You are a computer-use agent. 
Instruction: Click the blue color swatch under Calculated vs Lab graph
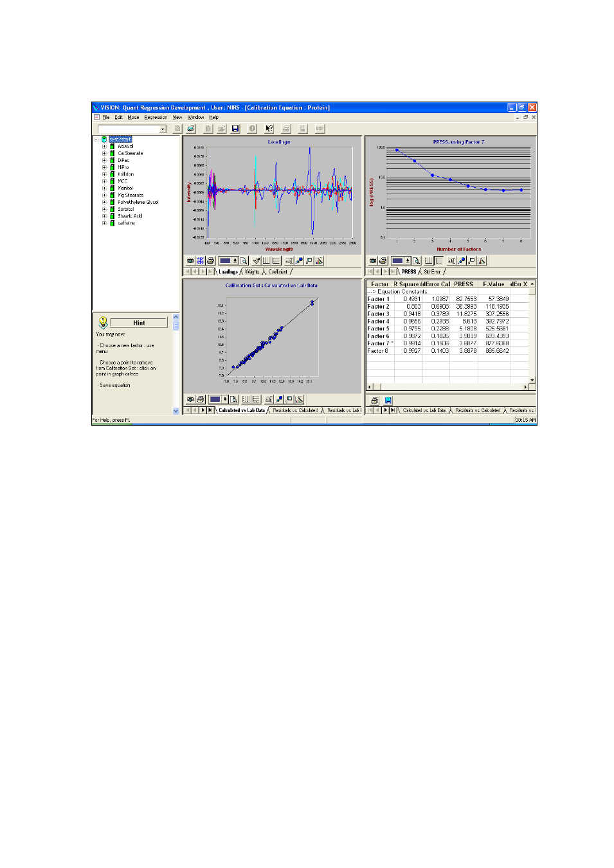[215, 399]
